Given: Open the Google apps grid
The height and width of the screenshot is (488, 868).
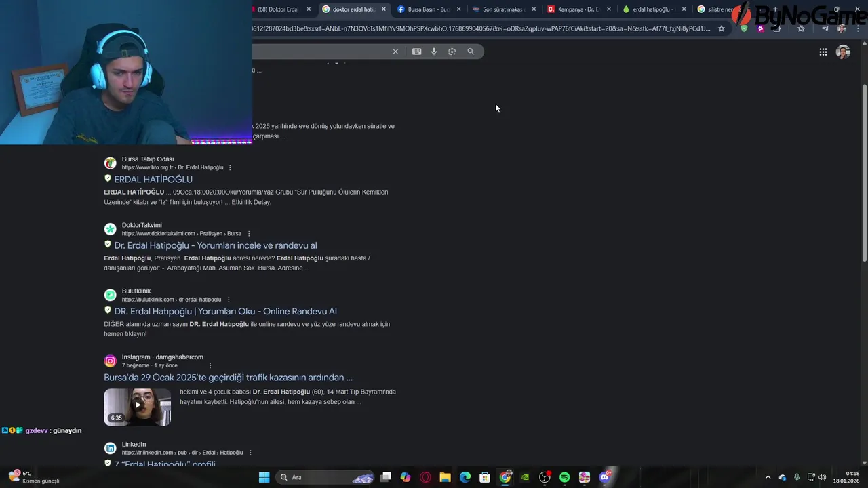Looking at the screenshot, I should [823, 52].
